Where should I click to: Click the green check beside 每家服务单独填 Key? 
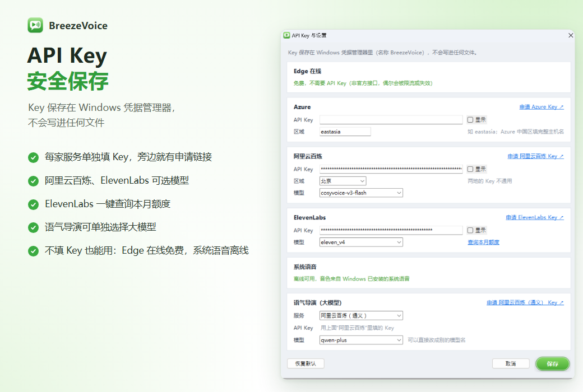click(x=34, y=157)
